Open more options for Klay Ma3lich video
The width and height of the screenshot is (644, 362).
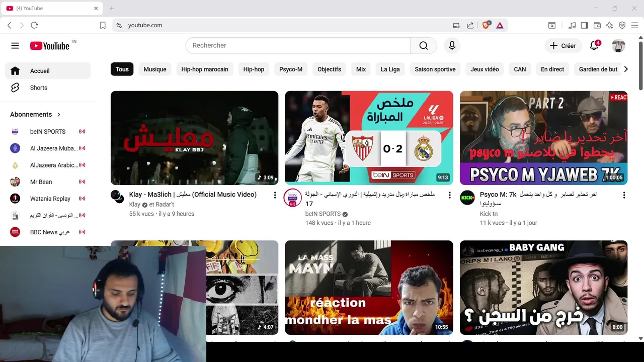(275, 195)
